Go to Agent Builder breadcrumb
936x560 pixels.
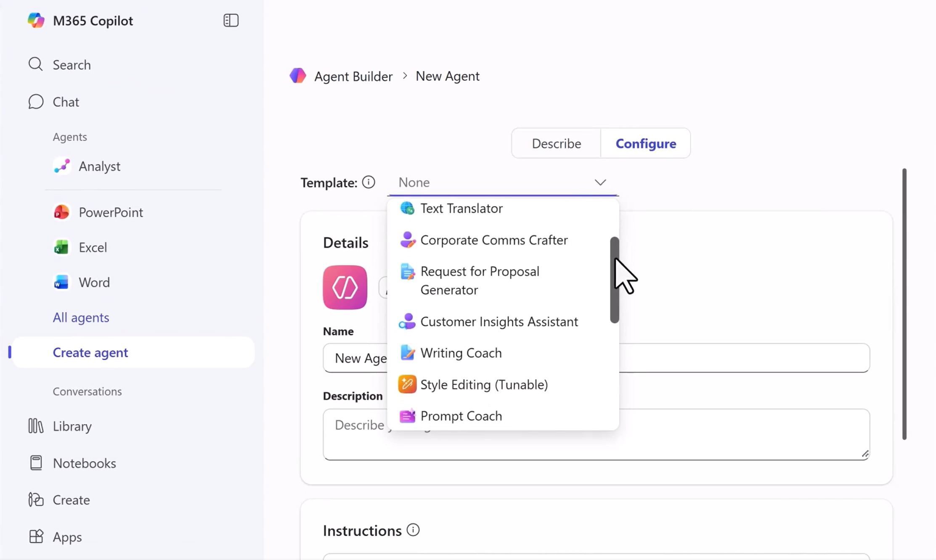click(x=353, y=76)
